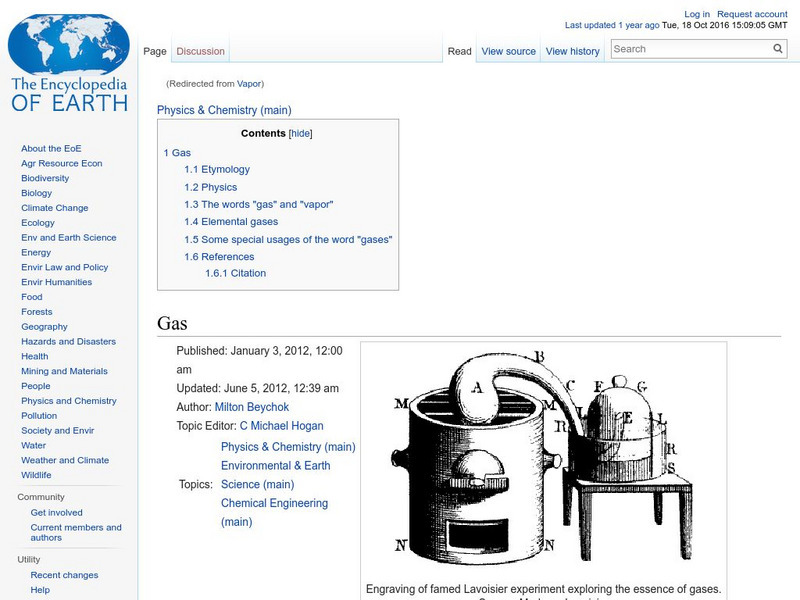Open Chemical Engineering (main) topic

pos(274,512)
